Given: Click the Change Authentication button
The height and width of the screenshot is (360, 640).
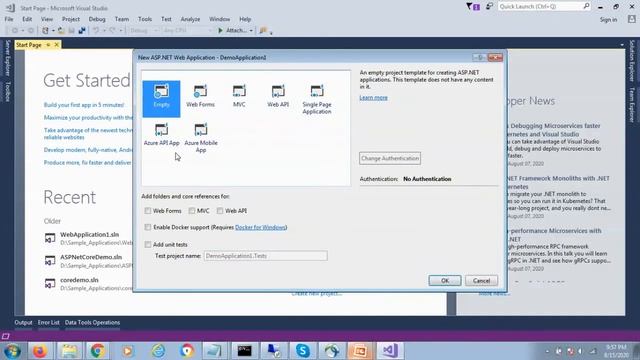Looking at the screenshot, I should point(390,158).
